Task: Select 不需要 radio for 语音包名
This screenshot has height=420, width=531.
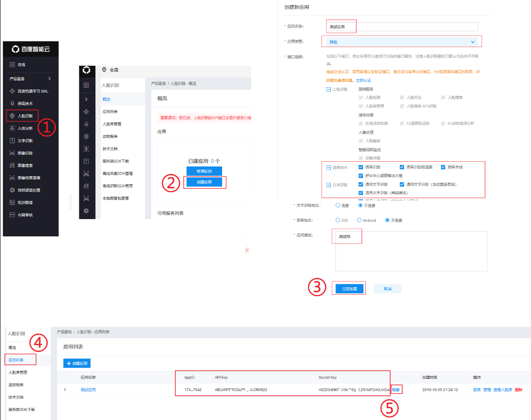Action: 387,220
